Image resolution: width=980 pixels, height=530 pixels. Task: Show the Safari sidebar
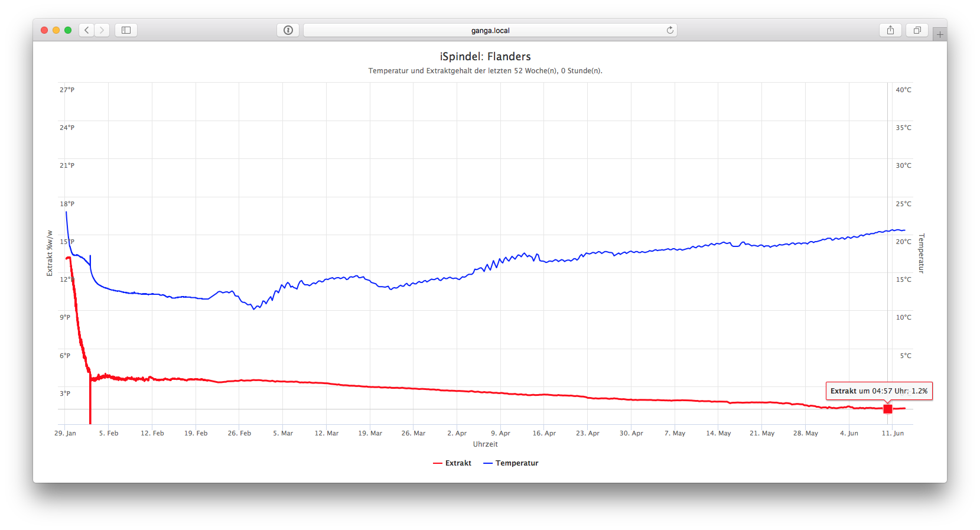click(126, 30)
